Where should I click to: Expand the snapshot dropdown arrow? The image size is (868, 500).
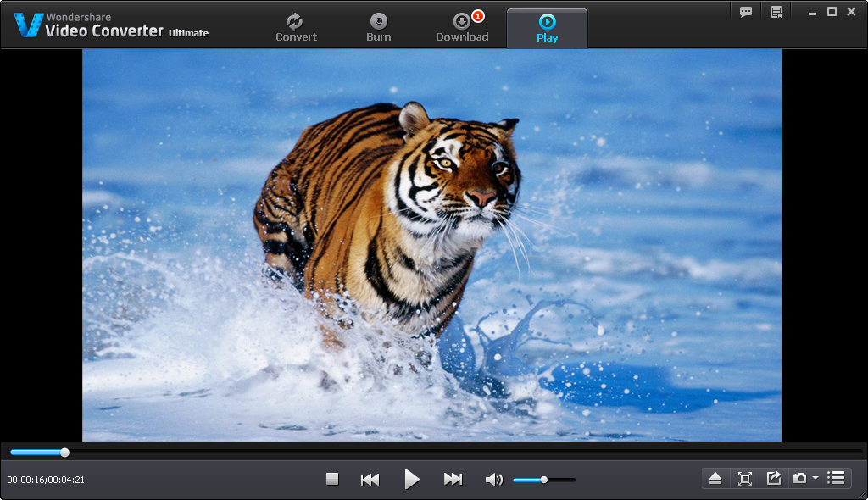coord(815,479)
